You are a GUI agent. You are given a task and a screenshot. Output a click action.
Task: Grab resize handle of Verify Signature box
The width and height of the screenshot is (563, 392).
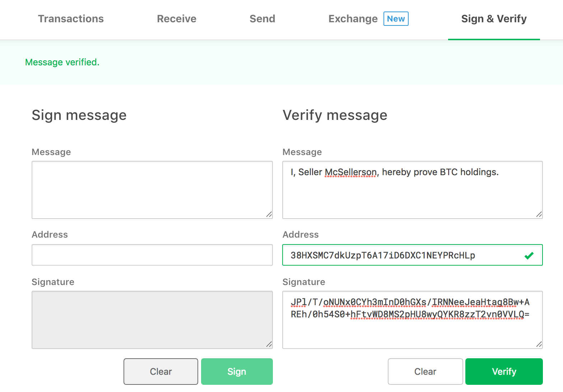(x=539, y=344)
